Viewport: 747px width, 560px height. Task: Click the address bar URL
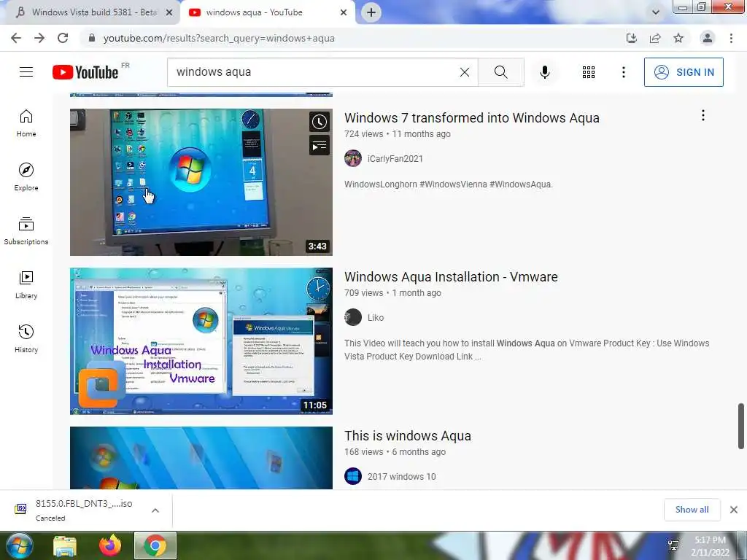(219, 38)
